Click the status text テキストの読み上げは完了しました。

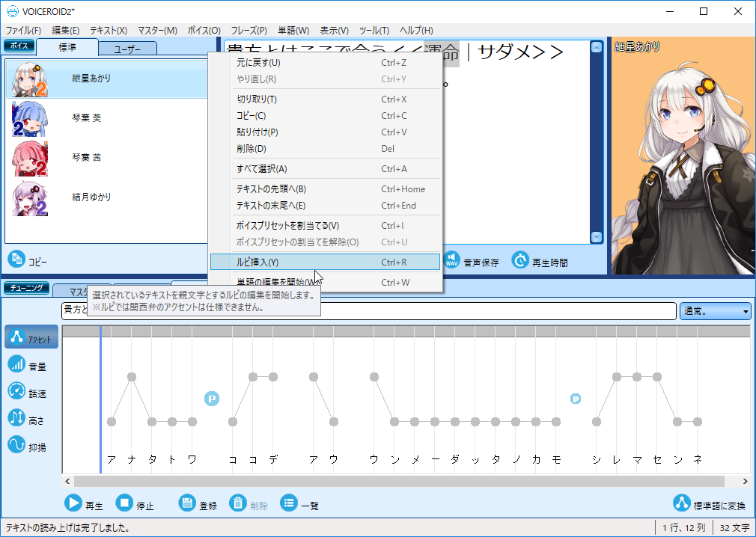pos(67,528)
